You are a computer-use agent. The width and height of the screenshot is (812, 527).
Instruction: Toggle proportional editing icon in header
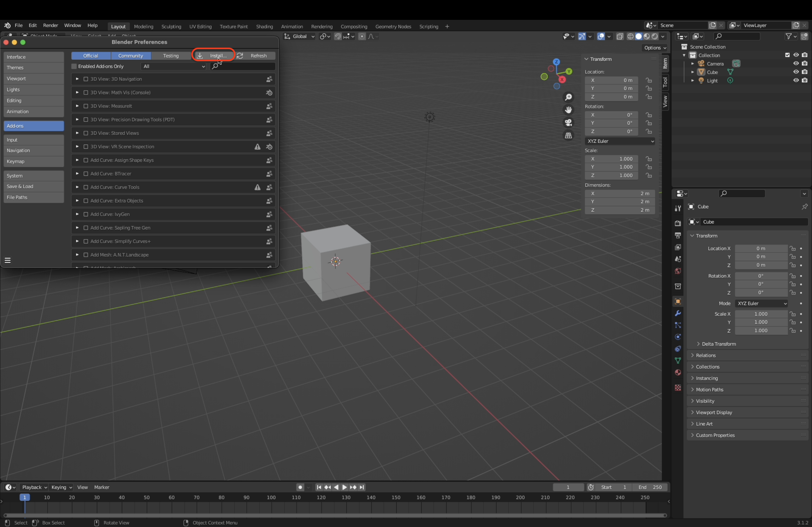pyautogui.click(x=362, y=36)
